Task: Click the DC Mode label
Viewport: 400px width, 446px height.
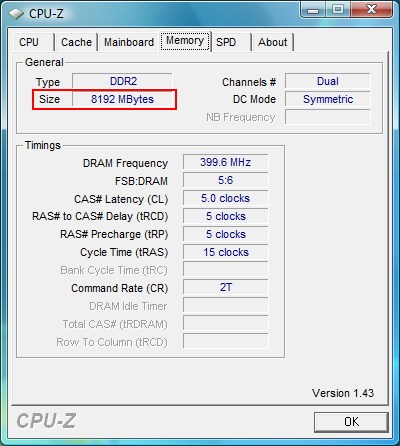Action: [x=254, y=99]
